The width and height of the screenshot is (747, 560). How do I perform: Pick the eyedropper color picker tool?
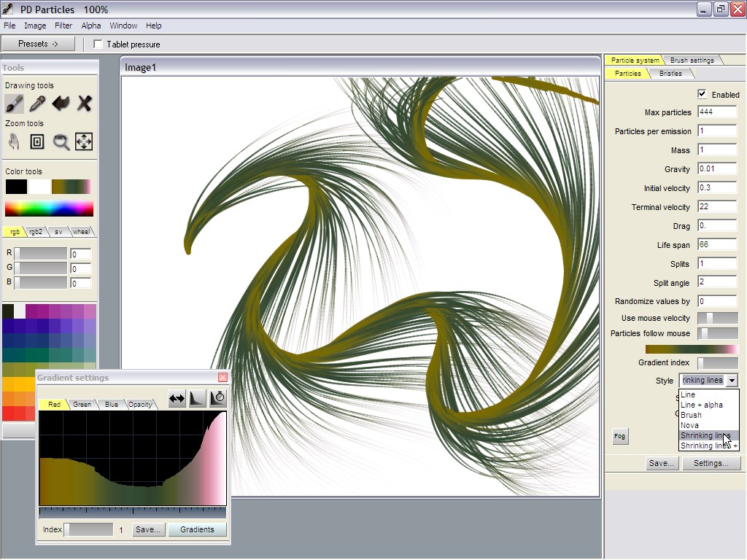point(37,103)
